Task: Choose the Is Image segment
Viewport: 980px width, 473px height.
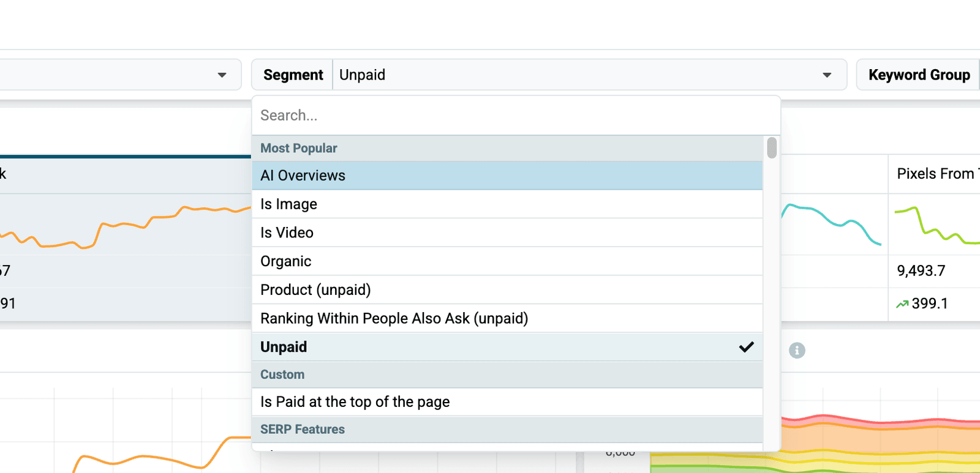Action: tap(507, 204)
